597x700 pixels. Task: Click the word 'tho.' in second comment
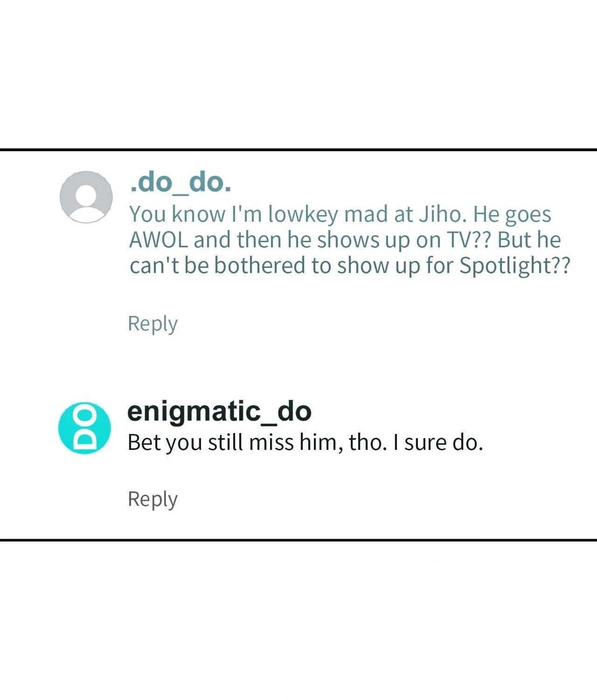[368, 442]
